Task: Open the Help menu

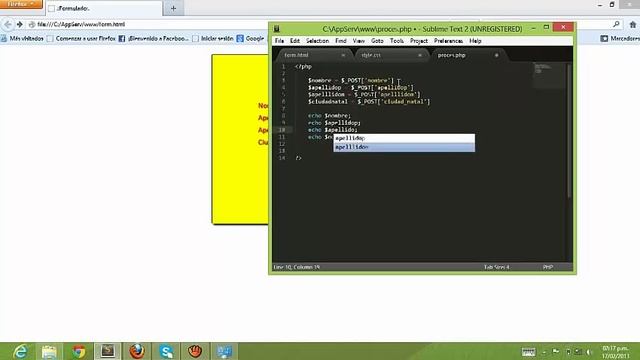Action: 475,41
